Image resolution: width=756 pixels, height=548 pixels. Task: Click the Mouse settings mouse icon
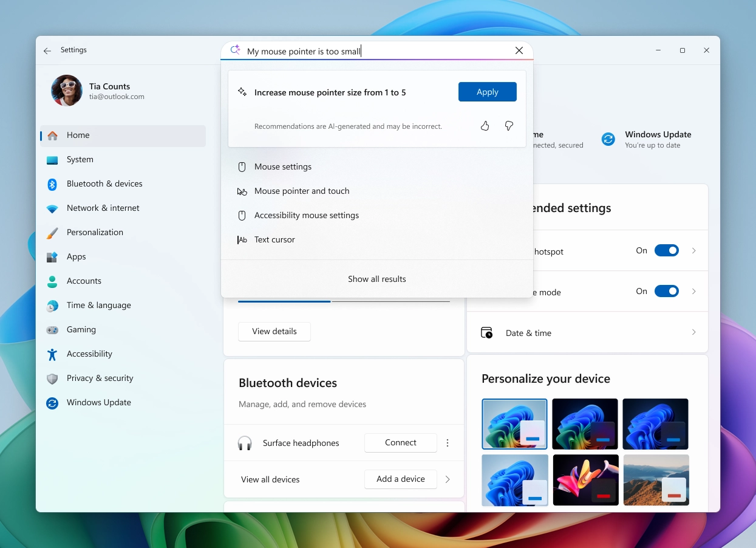point(242,166)
